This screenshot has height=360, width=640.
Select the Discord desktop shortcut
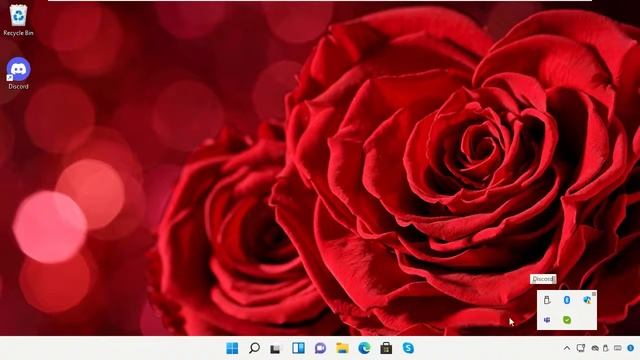[18, 73]
